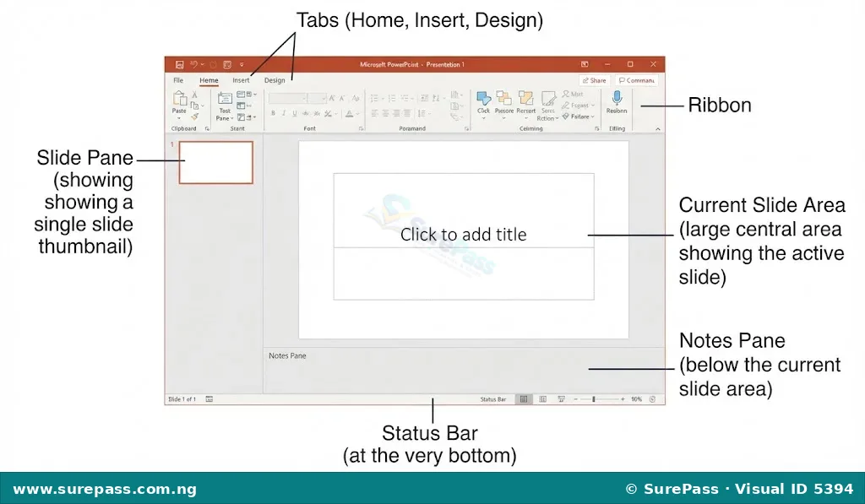The image size is (865, 504).
Task: Click the Decrease Font Size icon
Action: pos(343,98)
